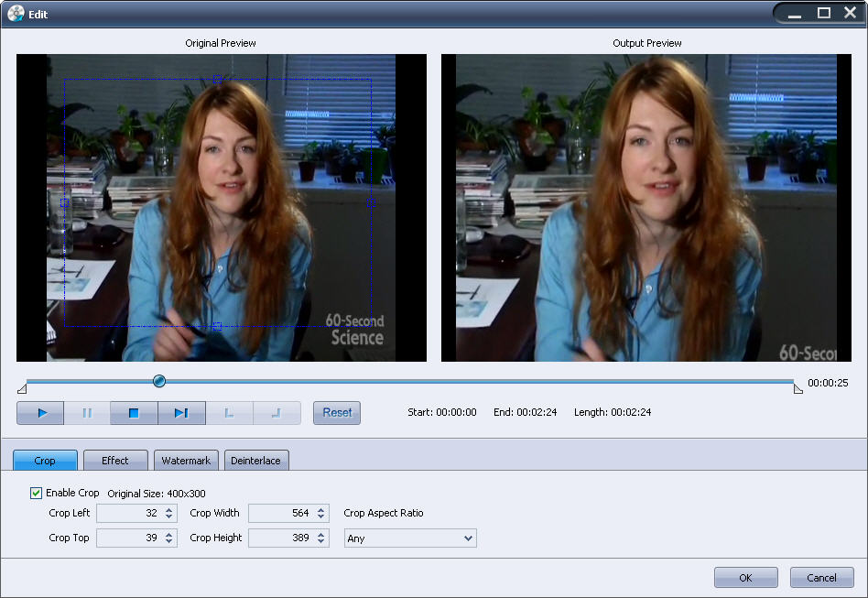Confirm edits with the OK button
Image resolution: width=868 pixels, height=598 pixels.
[745, 578]
